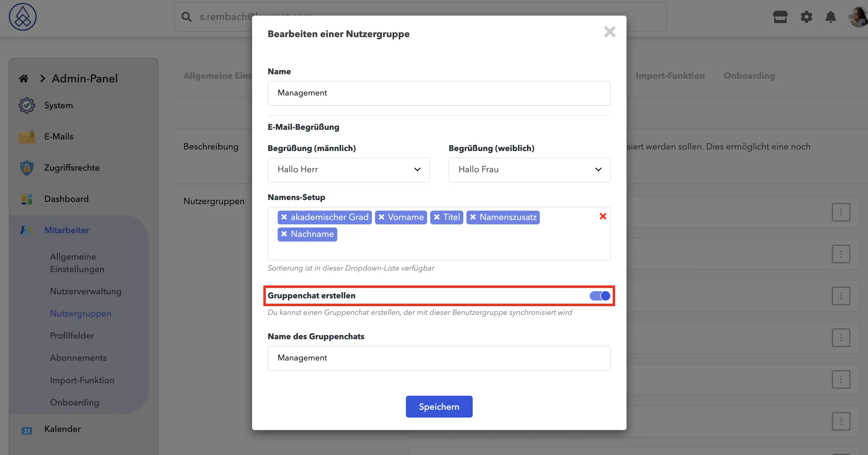The image size is (868, 455).
Task: Remove the akademischer Grad tag
Action: point(284,217)
